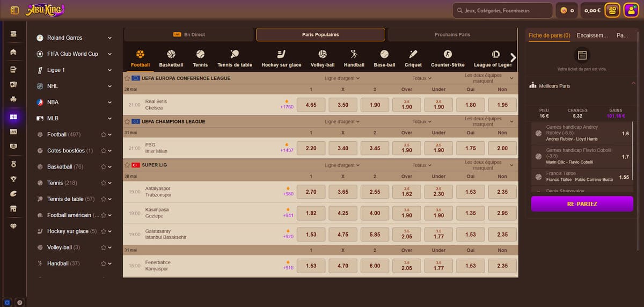Switch to the Paris Populaires tab
Screen dimensions: 644x307
[320, 35]
